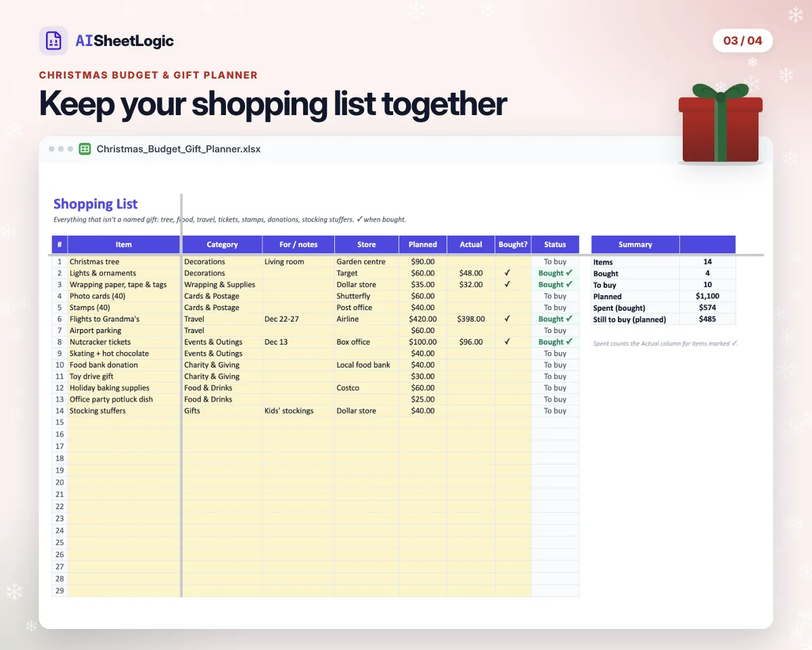812x650 pixels.
Task: Click the $398.00 actual amount
Action: (471, 318)
